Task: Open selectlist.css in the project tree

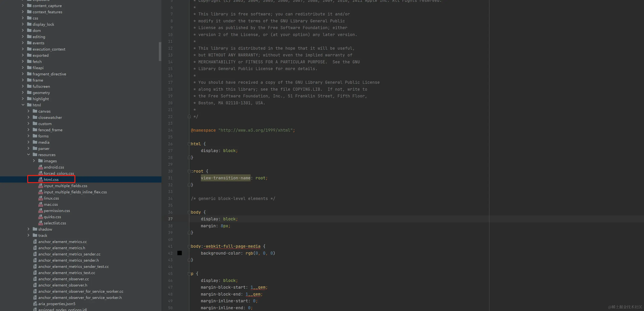Action: [55, 223]
